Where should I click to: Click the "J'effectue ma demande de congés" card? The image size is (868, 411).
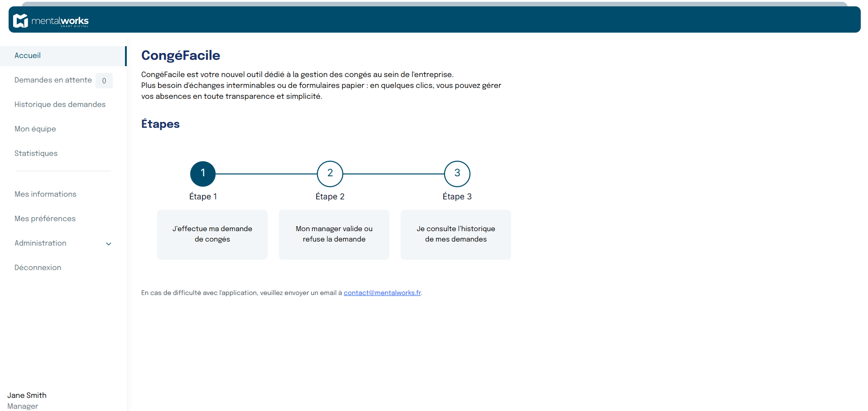tap(212, 234)
